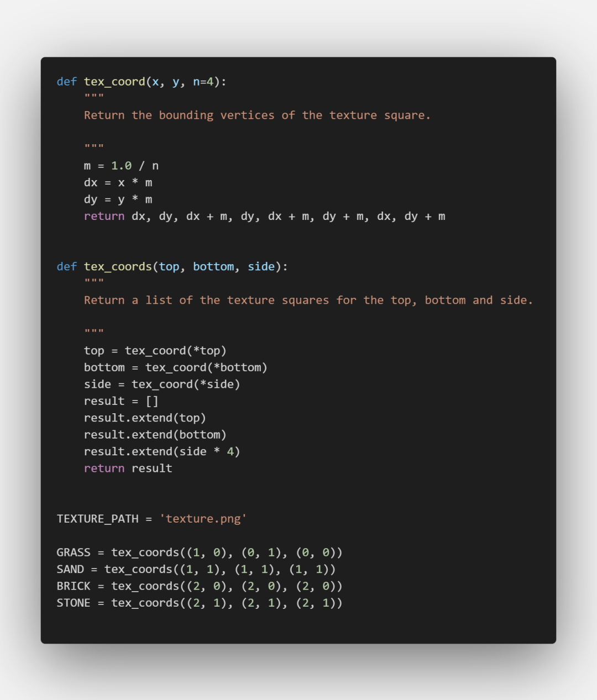This screenshot has height=700, width=597.
Task: Click the TEXTURE_PATH constant name
Action: (x=97, y=519)
